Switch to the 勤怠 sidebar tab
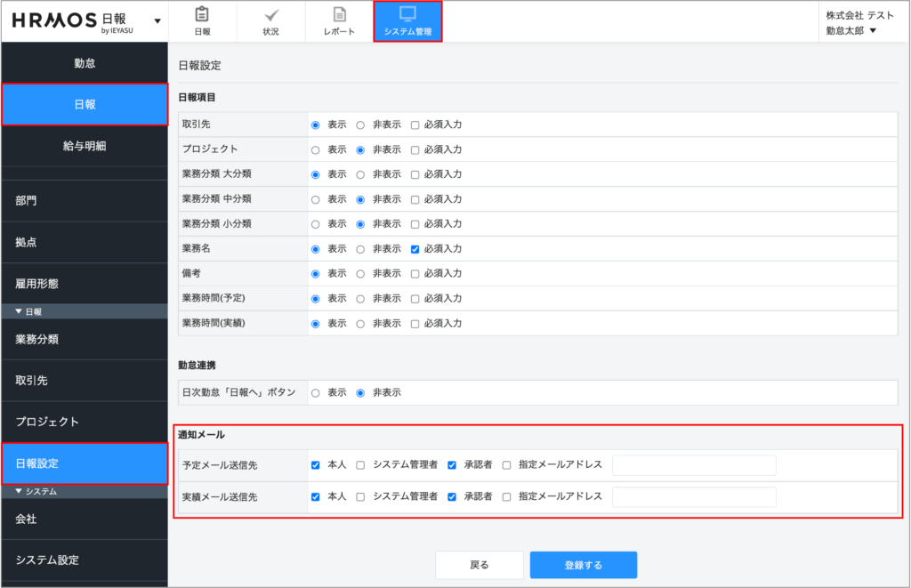This screenshot has height=588, width=911. (84, 63)
